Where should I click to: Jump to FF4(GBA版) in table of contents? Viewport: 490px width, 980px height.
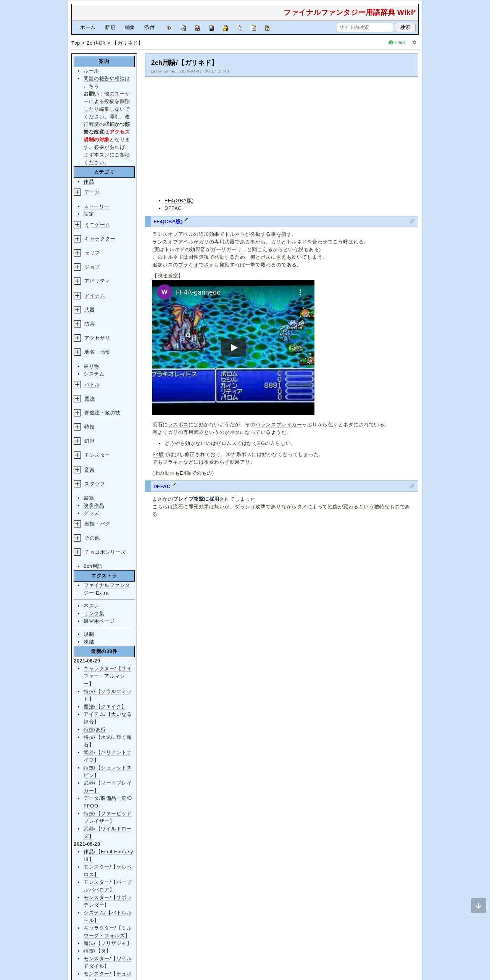[179, 201]
